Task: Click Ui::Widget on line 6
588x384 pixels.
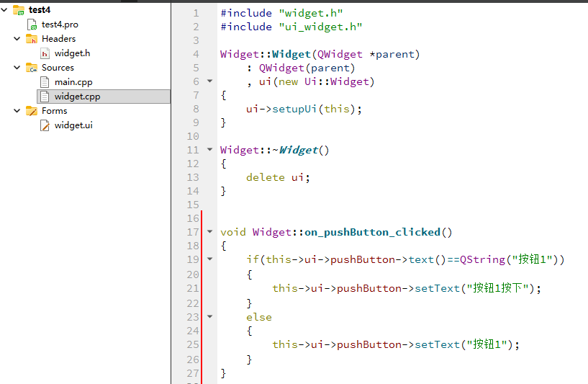Action: coord(337,82)
